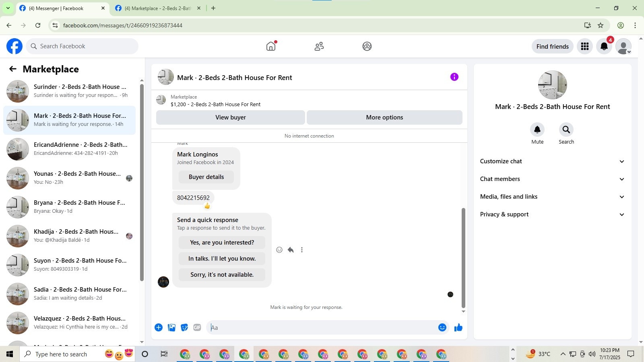This screenshot has width=644, height=362.
Task: Open emoji picker in message box
Action: point(442,327)
